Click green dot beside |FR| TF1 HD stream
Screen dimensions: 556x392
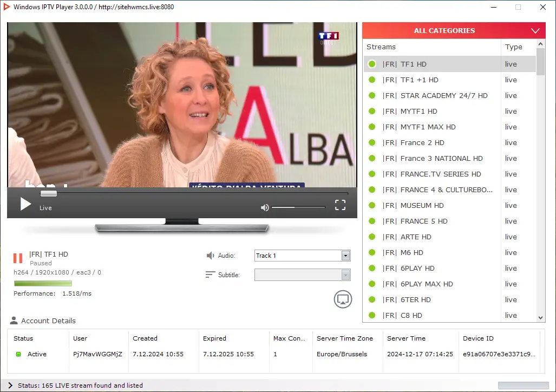pos(372,64)
